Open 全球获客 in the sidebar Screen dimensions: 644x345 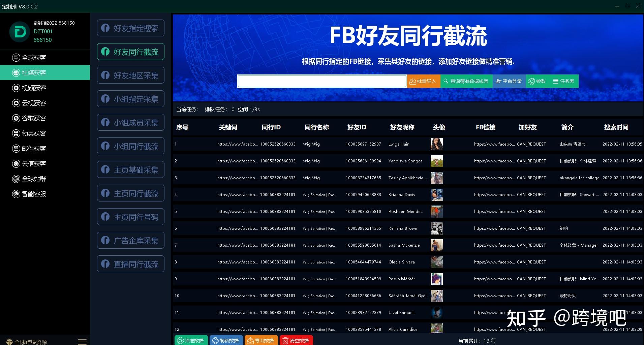click(45, 58)
